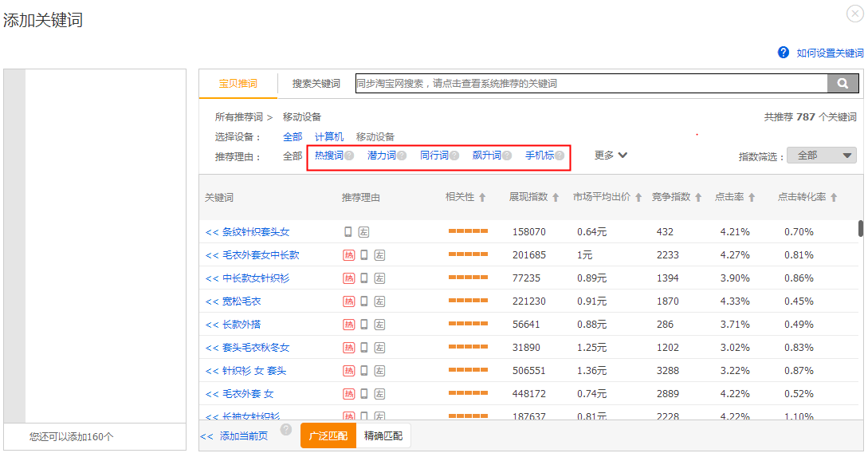868x457 pixels.
Task: Click the 1.36元 average bid value
Action: [x=591, y=371]
